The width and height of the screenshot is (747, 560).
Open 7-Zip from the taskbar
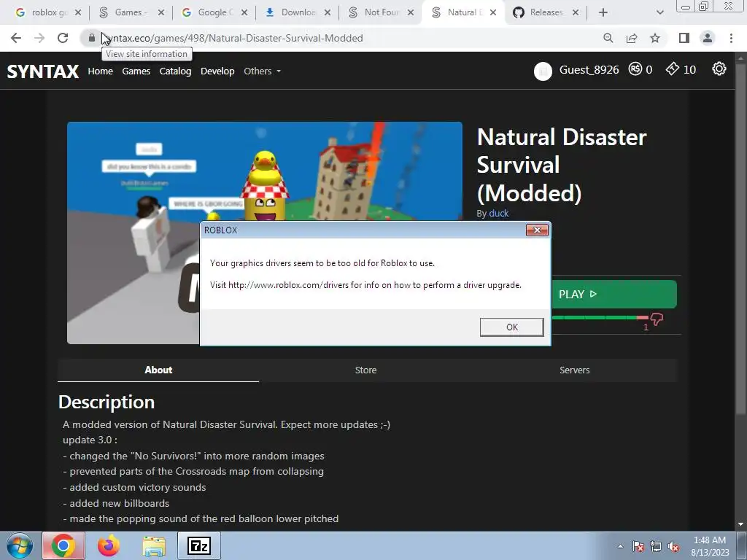pos(199,545)
